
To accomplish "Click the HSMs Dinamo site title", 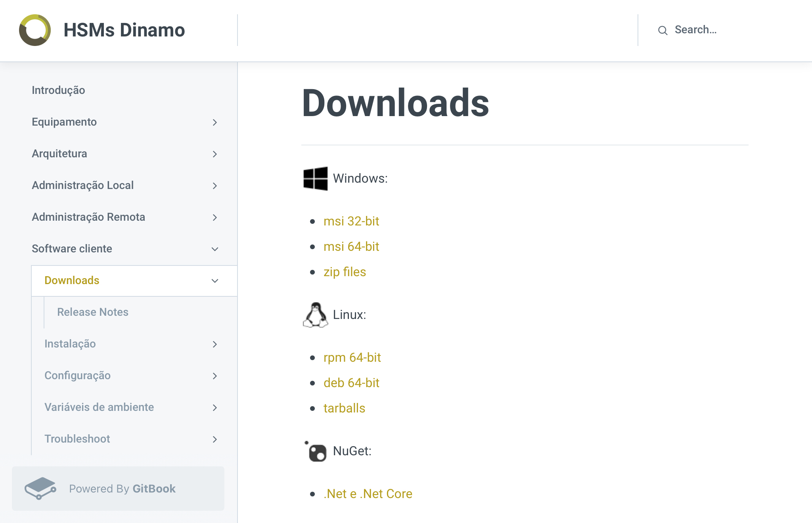I will click(x=124, y=30).
